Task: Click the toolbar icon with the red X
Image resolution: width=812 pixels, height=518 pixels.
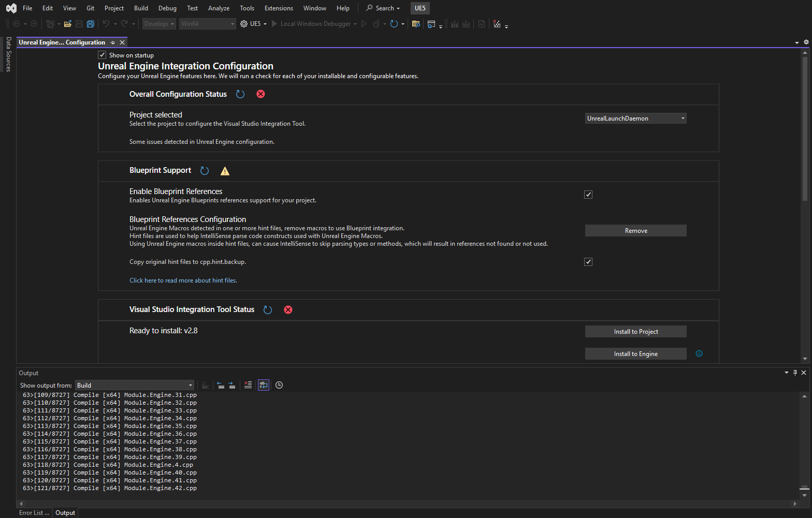Action: [497, 24]
